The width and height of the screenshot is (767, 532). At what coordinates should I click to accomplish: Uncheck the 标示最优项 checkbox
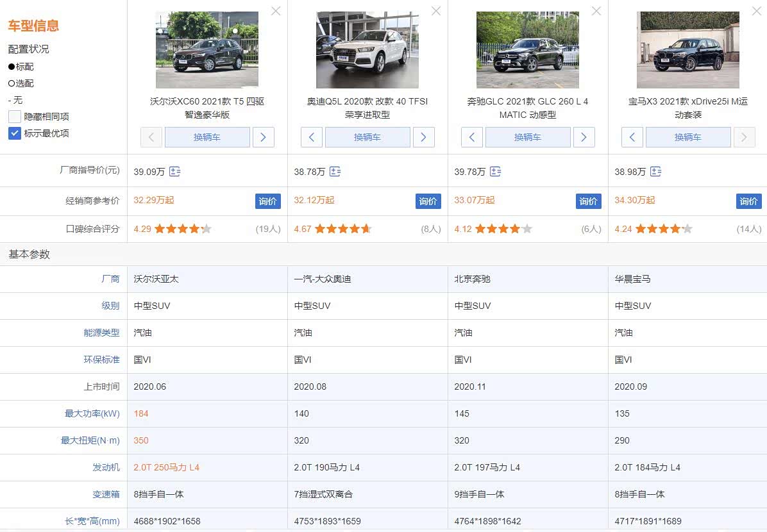(x=15, y=133)
